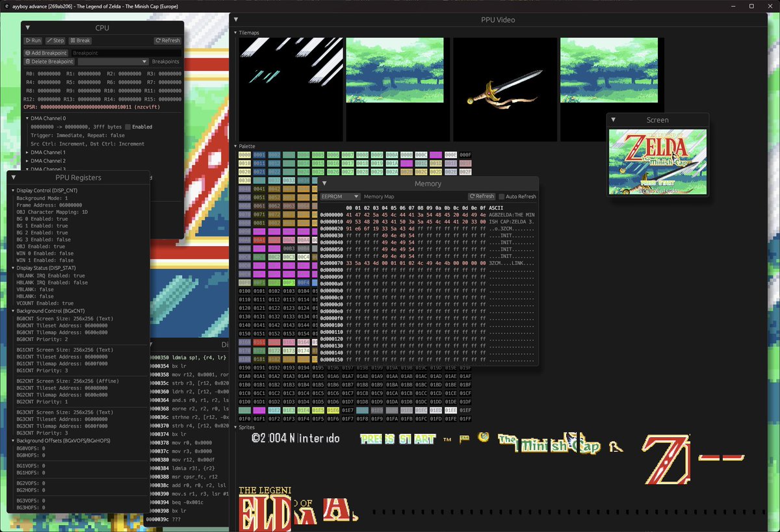Image resolution: width=780 pixels, height=532 pixels.
Task: Collapse the Sprites section
Action: pos(235,427)
